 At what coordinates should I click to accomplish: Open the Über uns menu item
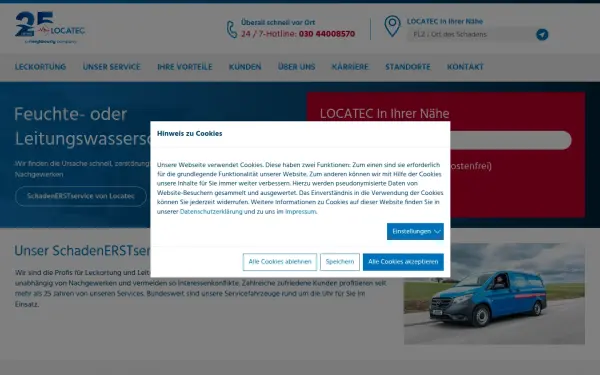click(297, 67)
